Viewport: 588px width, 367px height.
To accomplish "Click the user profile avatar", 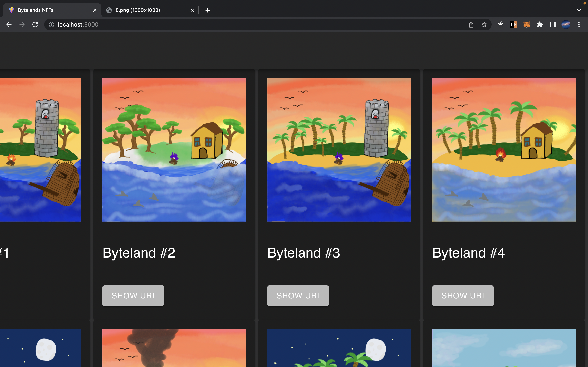I will pyautogui.click(x=566, y=24).
